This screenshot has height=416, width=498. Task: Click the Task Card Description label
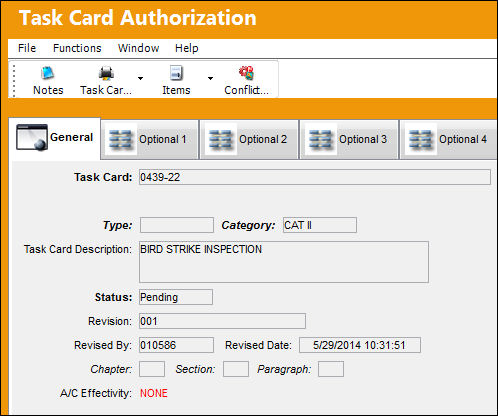click(78, 249)
